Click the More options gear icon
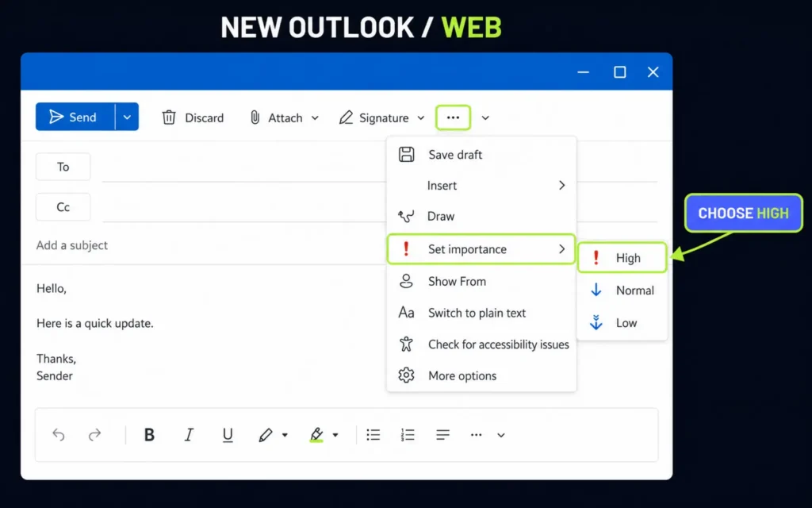This screenshot has height=508, width=812. [406, 375]
